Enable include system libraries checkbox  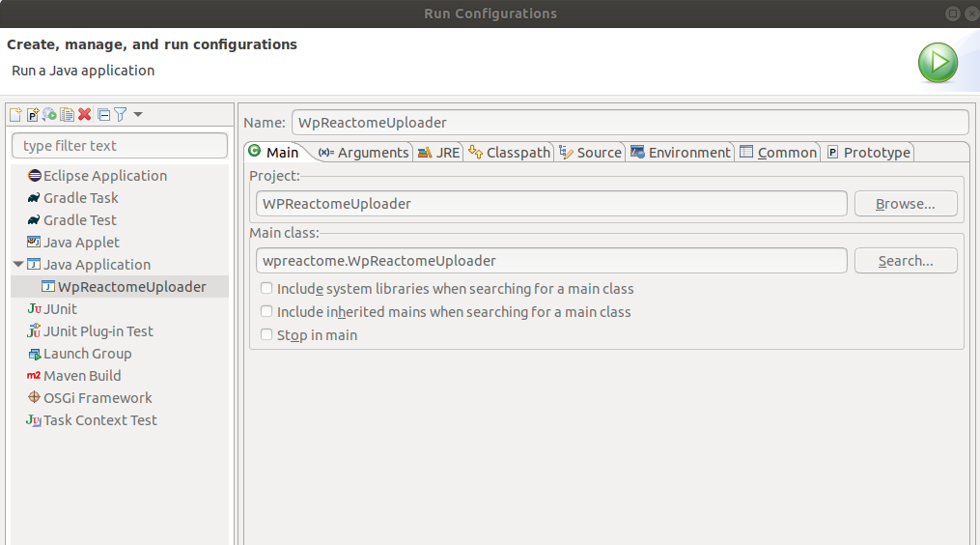pos(266,288)
